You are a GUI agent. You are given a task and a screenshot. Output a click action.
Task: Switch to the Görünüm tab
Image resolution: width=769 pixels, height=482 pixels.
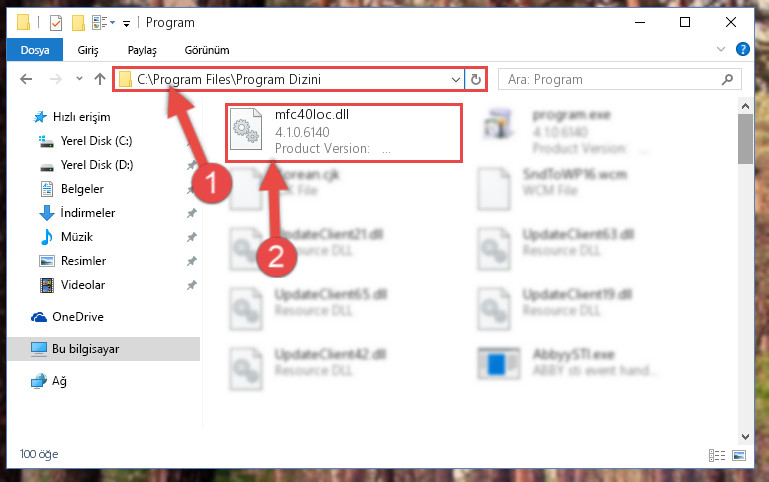coord(206,50)
